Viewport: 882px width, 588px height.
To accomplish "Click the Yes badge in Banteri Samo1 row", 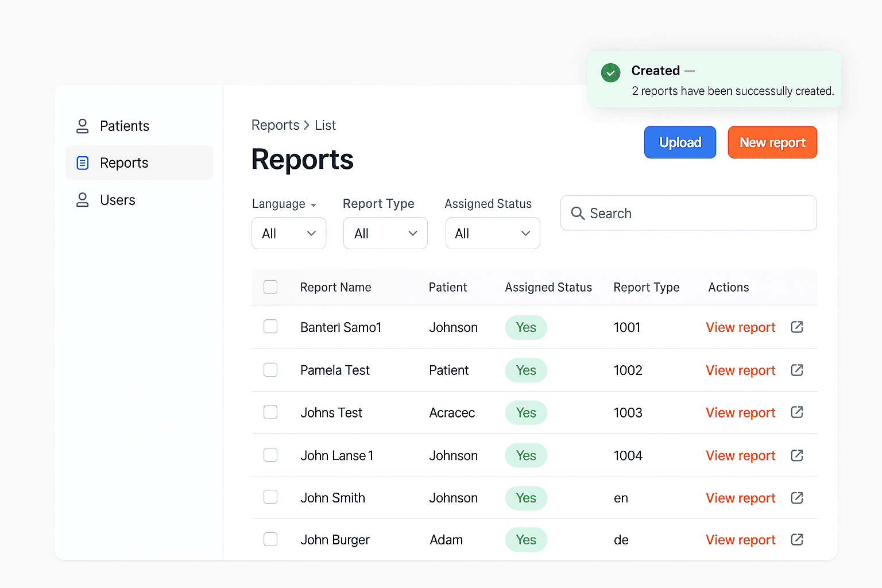I will pos(526,327).
